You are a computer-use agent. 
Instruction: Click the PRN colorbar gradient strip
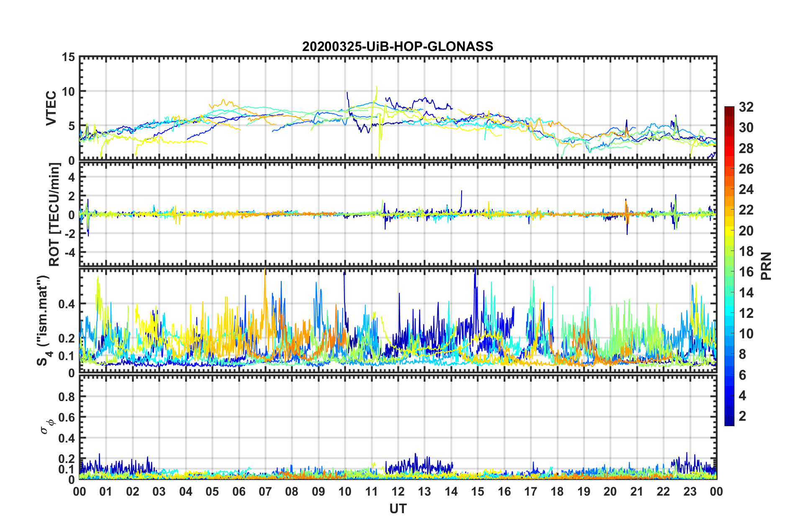point(729,266)
